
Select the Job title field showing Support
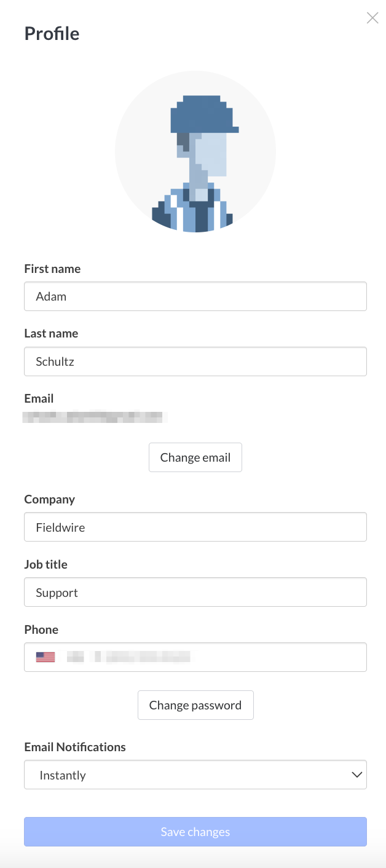click(195, 592)
